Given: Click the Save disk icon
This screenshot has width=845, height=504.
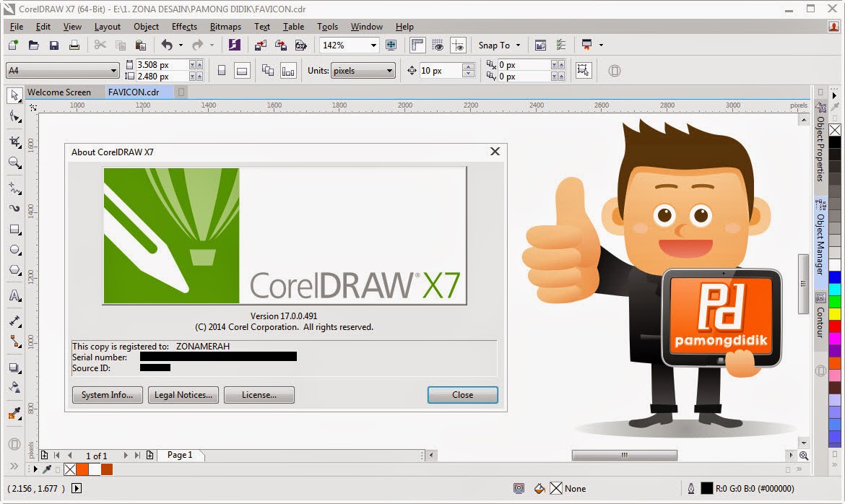Looking at the screenshot, I should 54,45.
